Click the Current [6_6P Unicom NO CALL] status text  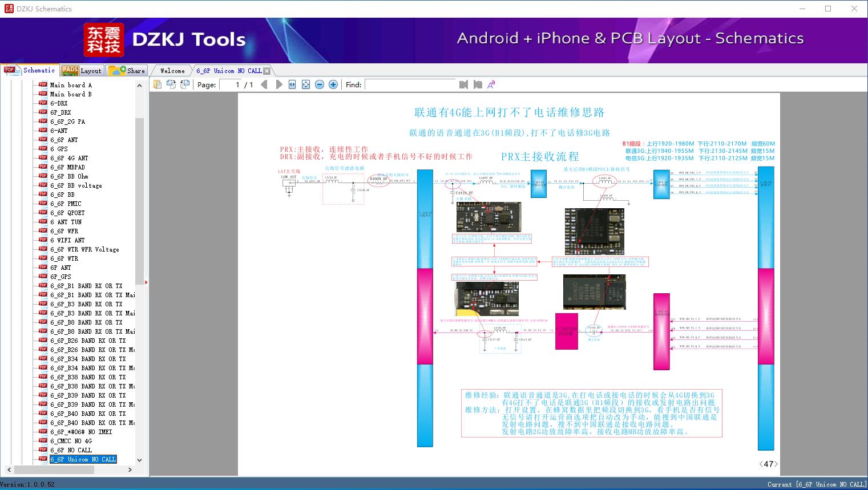point(817,484)
